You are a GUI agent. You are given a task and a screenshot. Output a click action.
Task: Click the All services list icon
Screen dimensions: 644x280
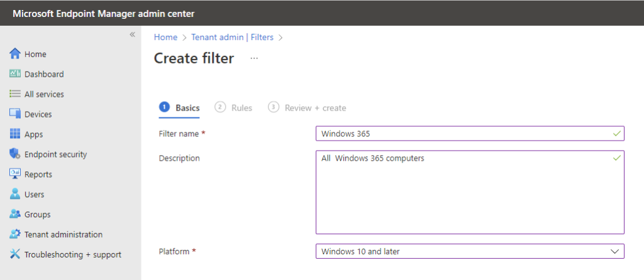click(x=15, y=94)
